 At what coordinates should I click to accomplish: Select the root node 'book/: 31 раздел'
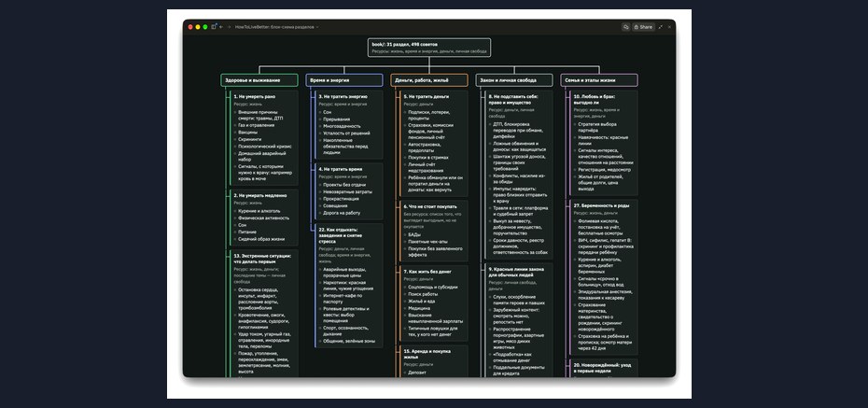click(x=429, y=47)
